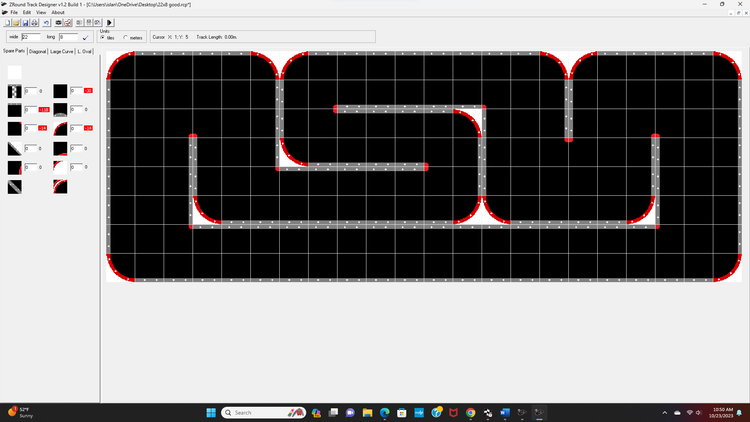The image size is (750, 422).
Task: Select the tiles units radio button
Action: (102, 38)
